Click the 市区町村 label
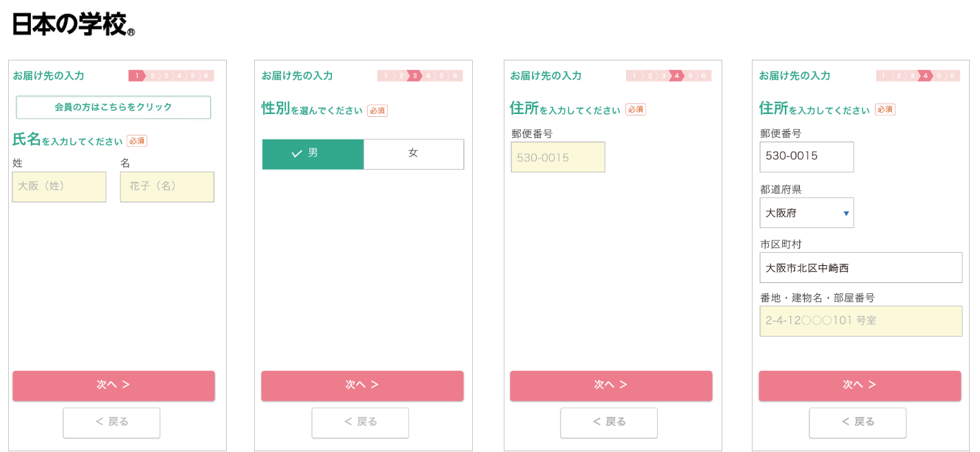The width and height of the screenshot is (980, 452). coord(781,245)
